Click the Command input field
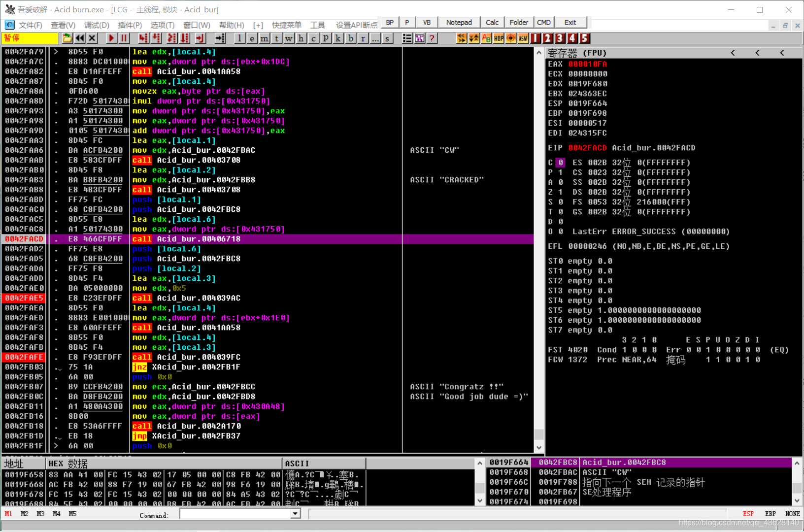The height and width of the screenshot is (532, 804). [x=235, y=514]
